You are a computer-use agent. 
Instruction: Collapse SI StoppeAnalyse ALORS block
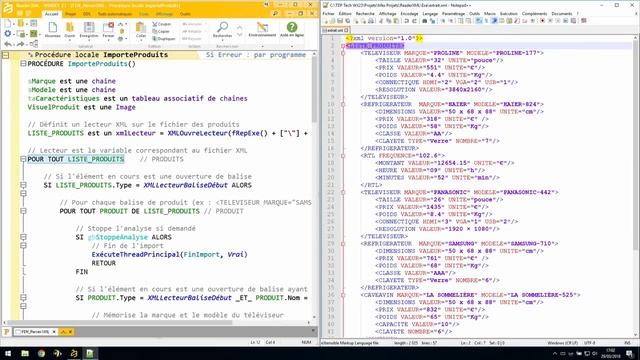(x=23, y=237)
